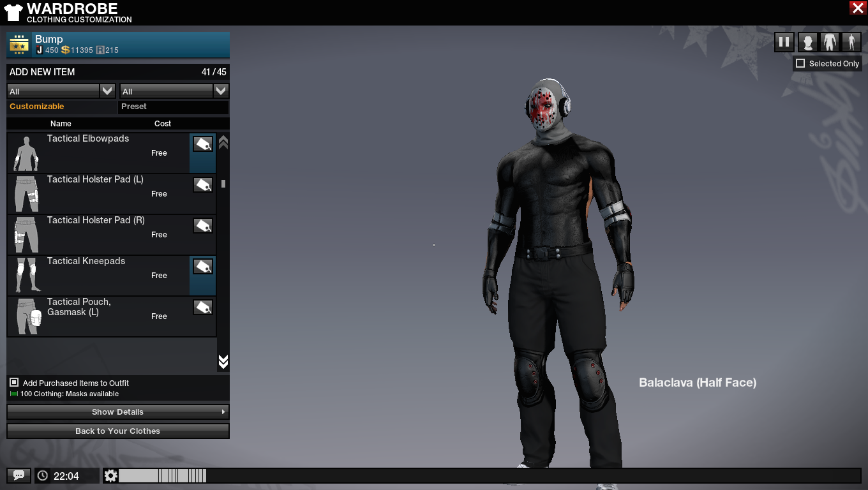Image resolution: width=868 pixels, height=490 pixels.
Task: Click 100 Clothing: Masks available text
Action: coord(70,394)
